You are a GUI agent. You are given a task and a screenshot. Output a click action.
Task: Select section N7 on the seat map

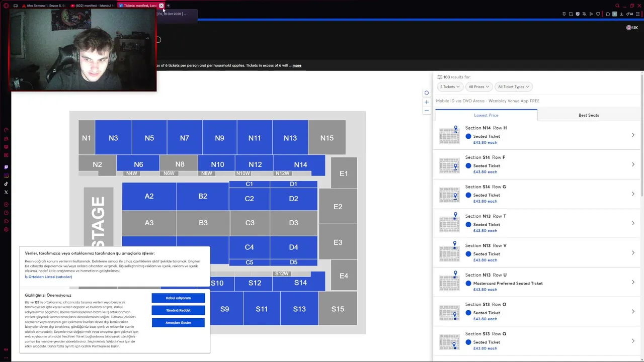(x=185, y=138)
